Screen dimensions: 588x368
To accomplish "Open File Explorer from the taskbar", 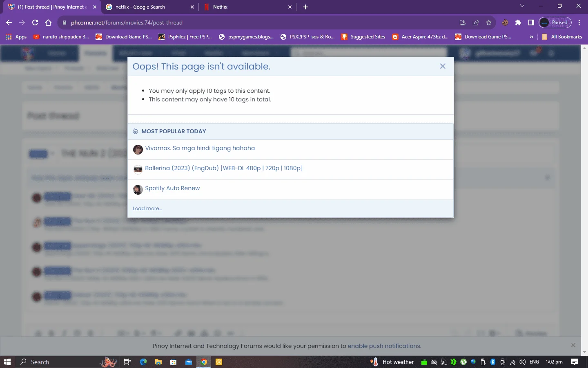I will click(158, 362).
